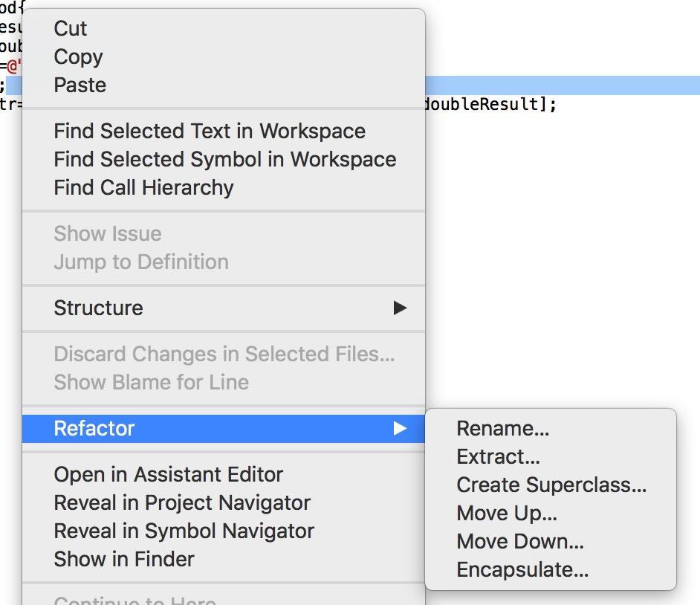This screenshot has height=605, width=700.
Task: Open the Structure menu item
Action: click(x=98, y=308)
